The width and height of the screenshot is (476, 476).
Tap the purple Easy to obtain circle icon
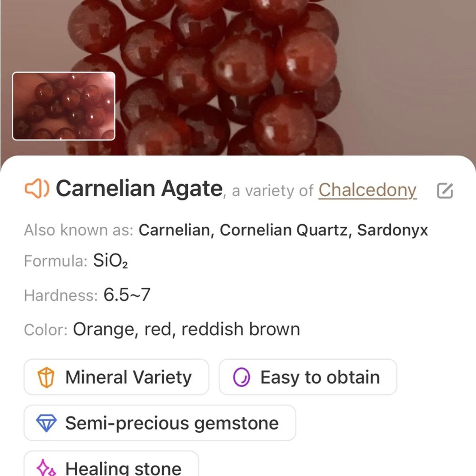click(241, 377)
